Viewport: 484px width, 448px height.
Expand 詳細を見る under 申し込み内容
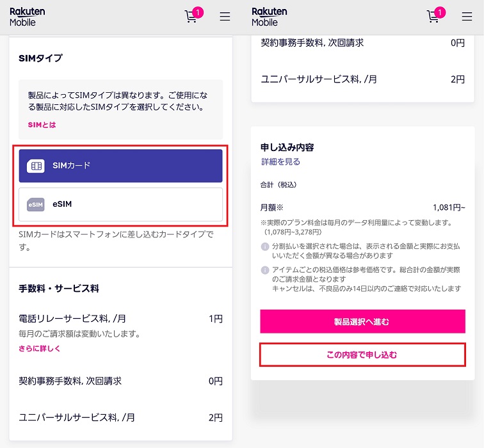coord(280,162)
